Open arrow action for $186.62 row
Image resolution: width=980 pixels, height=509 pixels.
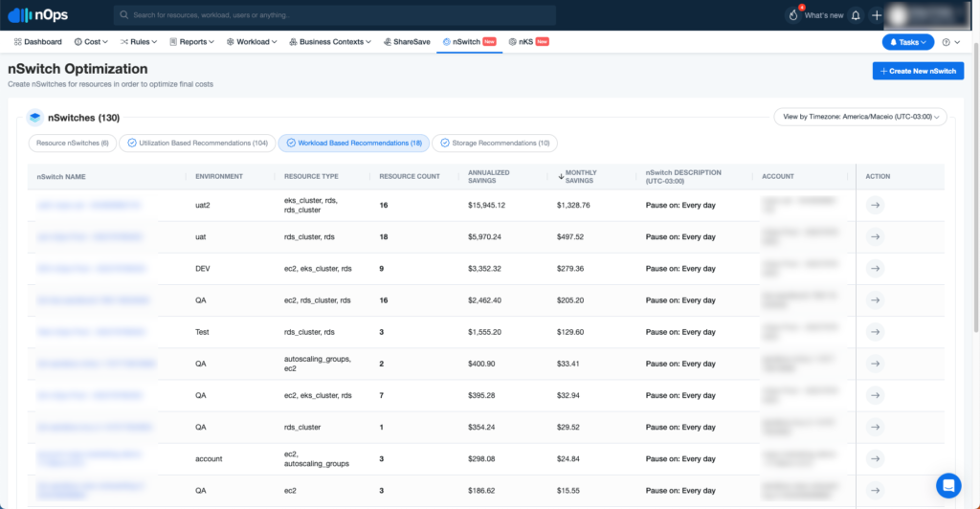pyautogui.click(x=875, y=491)
